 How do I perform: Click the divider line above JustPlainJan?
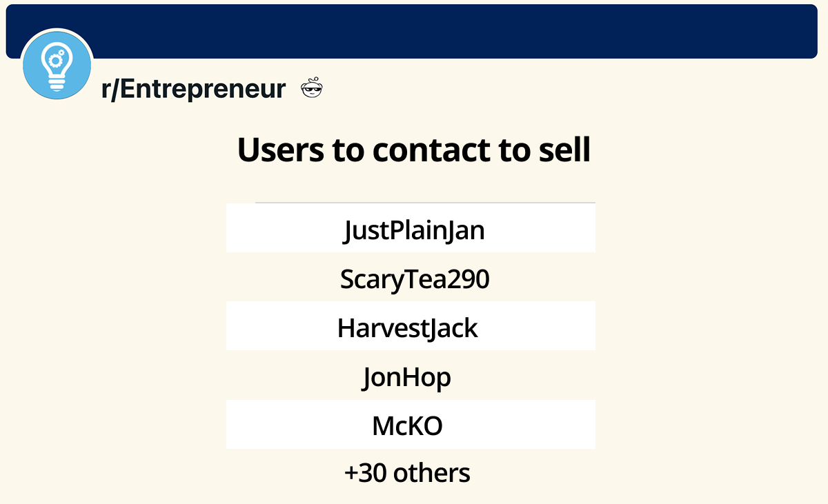[x=425, y=203]
